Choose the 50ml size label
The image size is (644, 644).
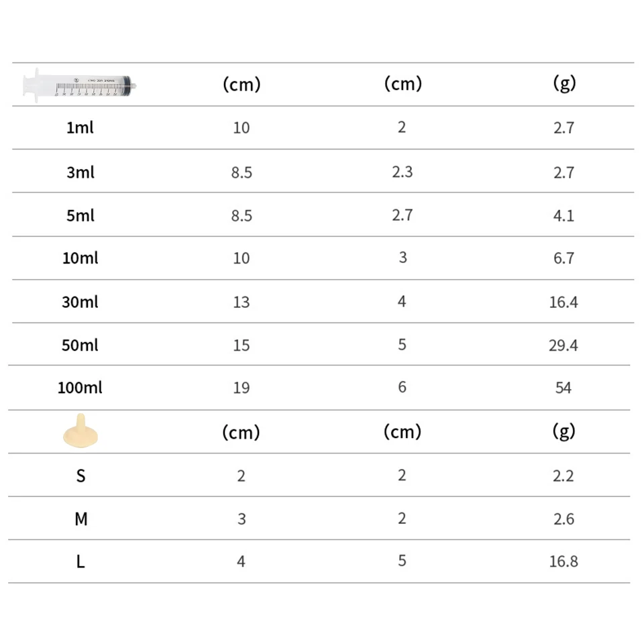pos(80,345)
